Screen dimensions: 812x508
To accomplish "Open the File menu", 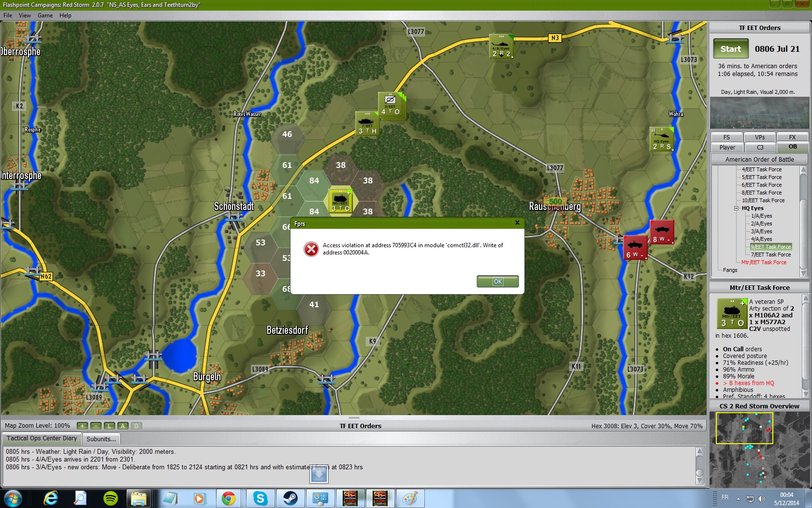I will coord(8,15).
